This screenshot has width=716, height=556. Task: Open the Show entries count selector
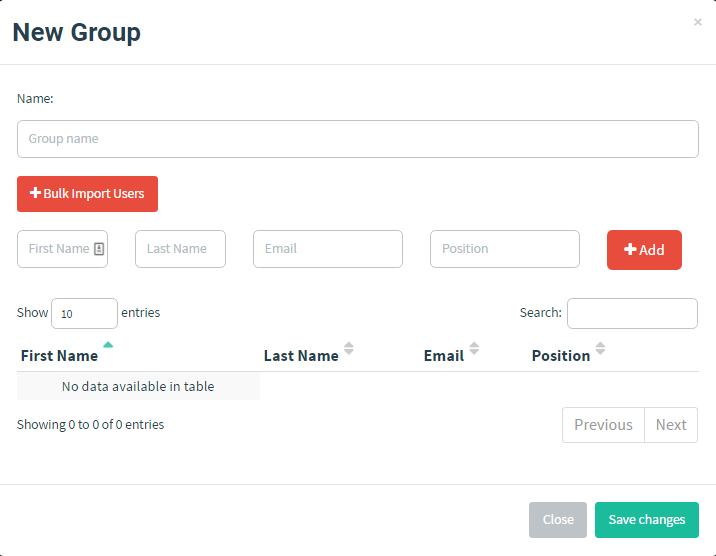(84, 313)
